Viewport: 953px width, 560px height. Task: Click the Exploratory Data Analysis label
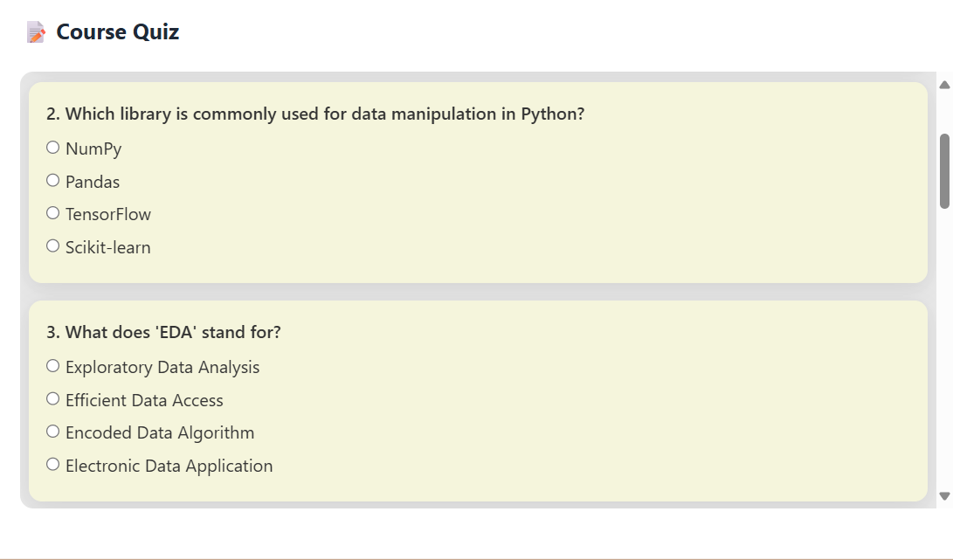(x=162, y=367)
